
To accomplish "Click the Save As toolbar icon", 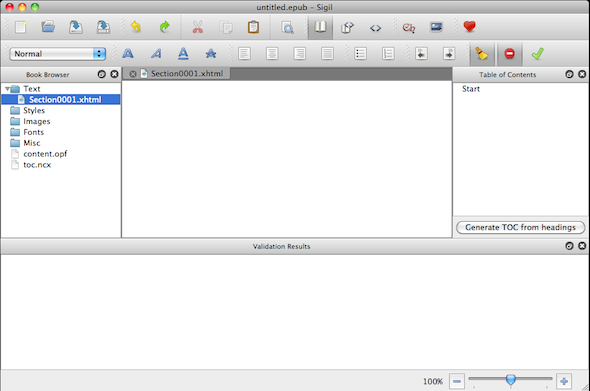I will click(103, 27).
